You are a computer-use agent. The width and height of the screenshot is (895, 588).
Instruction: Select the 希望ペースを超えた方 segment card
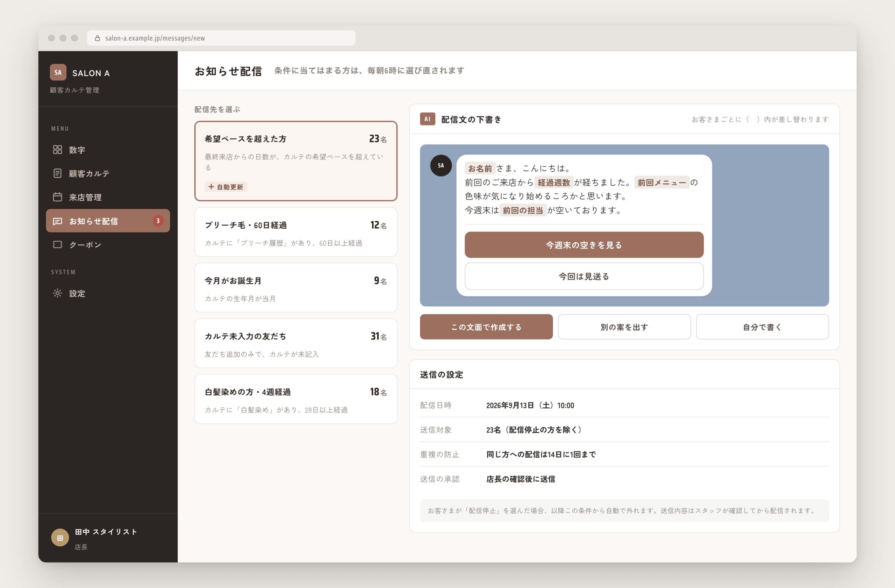[x=295, y=161]
